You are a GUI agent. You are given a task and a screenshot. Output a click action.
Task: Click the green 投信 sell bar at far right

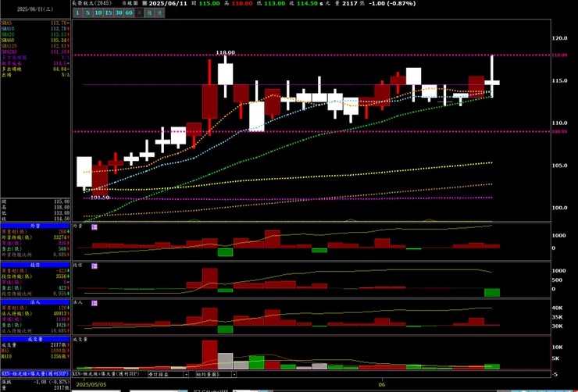coord(492,293)
